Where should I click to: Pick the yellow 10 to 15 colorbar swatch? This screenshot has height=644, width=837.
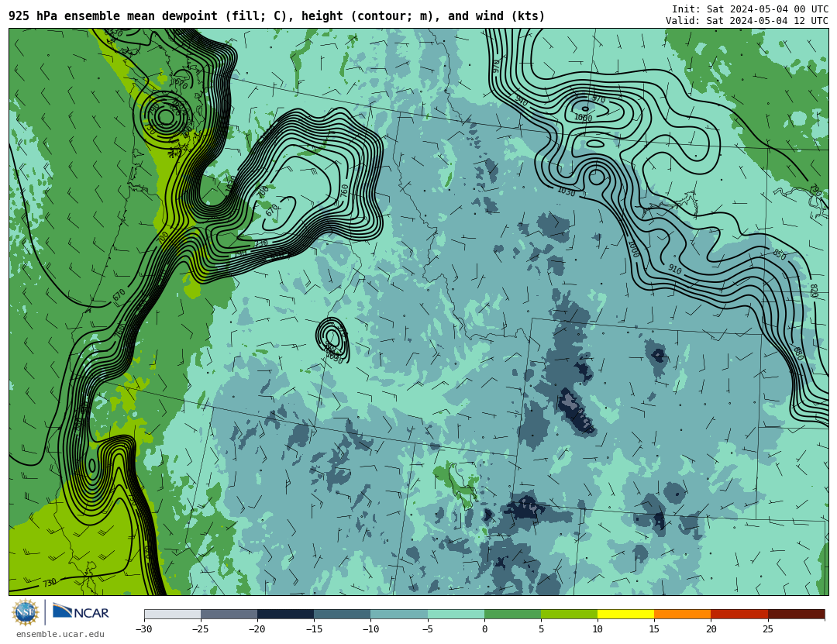point(625,614)
